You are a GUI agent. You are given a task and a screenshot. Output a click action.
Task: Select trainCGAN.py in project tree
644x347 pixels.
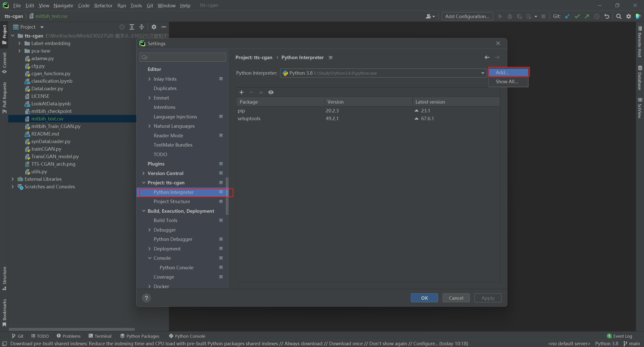pyautogui.click(x=46, y=149)
